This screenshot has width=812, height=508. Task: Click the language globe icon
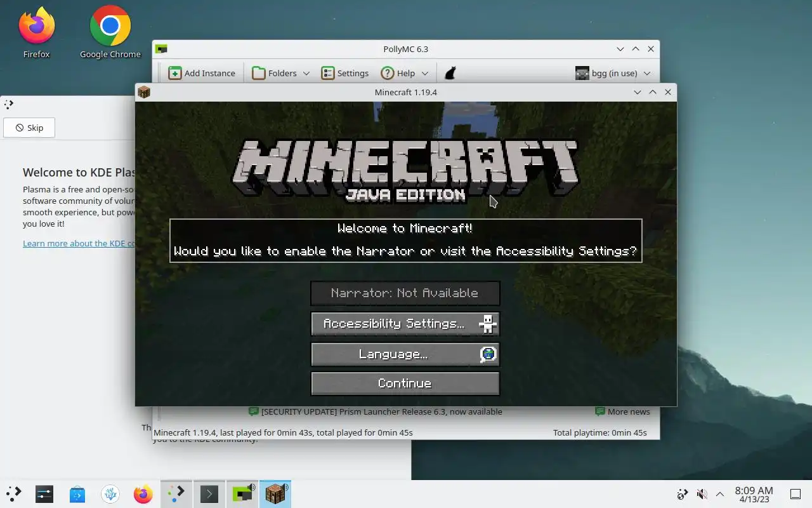coord(487,354)
